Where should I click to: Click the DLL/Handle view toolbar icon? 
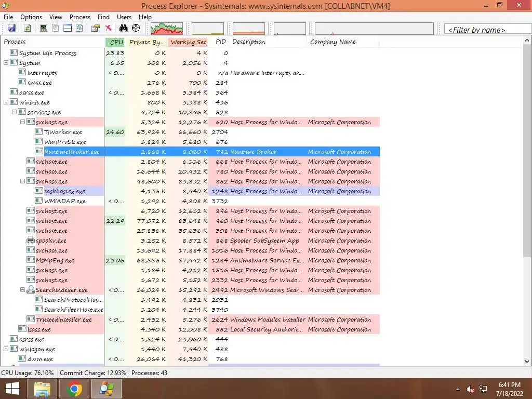point(79,28)
